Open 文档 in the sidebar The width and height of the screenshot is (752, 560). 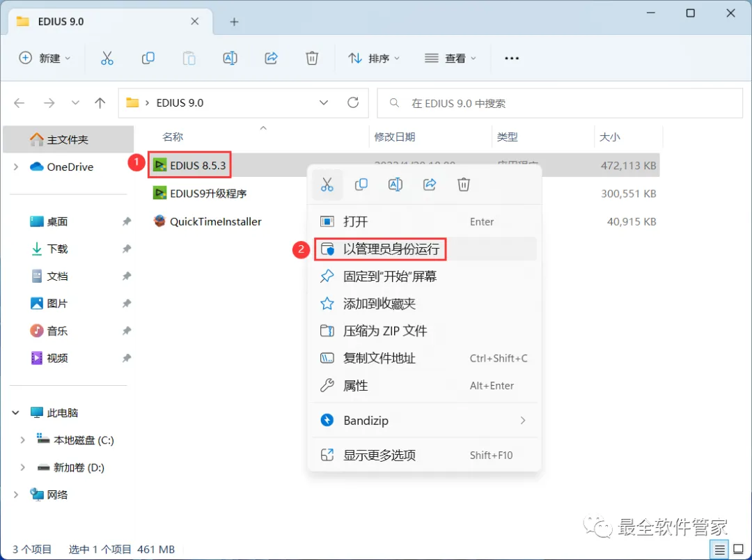pos(57,277)
